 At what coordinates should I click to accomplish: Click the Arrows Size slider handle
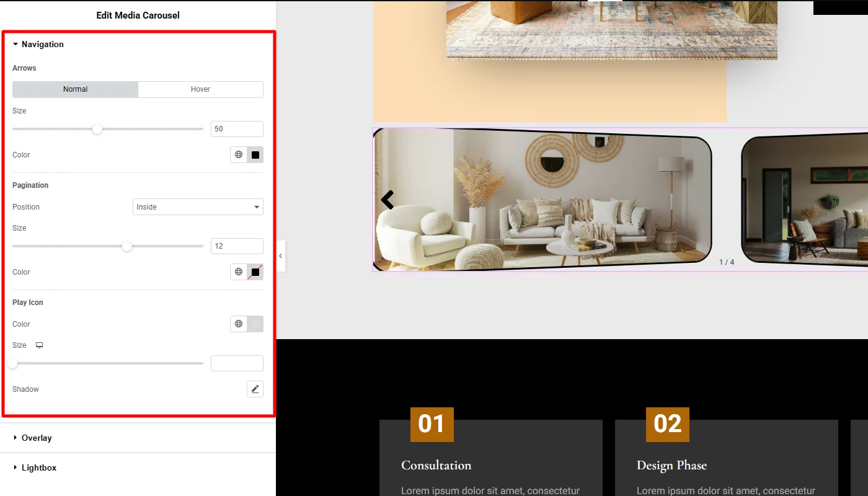(x=97, y=129)
